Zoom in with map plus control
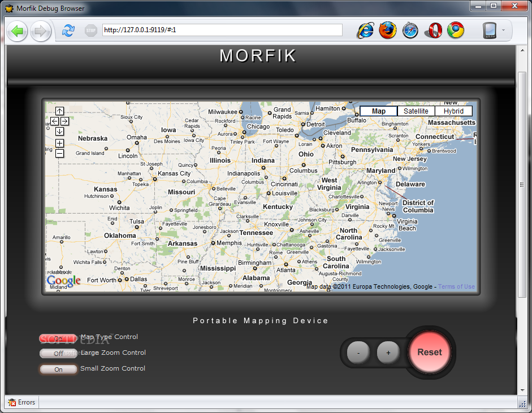 point(60,143)
